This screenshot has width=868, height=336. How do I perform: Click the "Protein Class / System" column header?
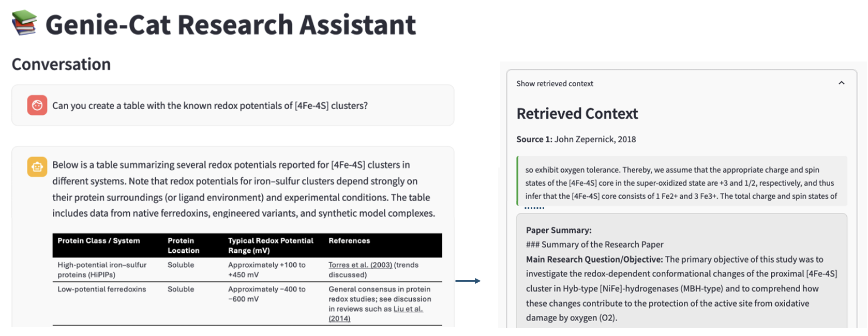(98, 241)
